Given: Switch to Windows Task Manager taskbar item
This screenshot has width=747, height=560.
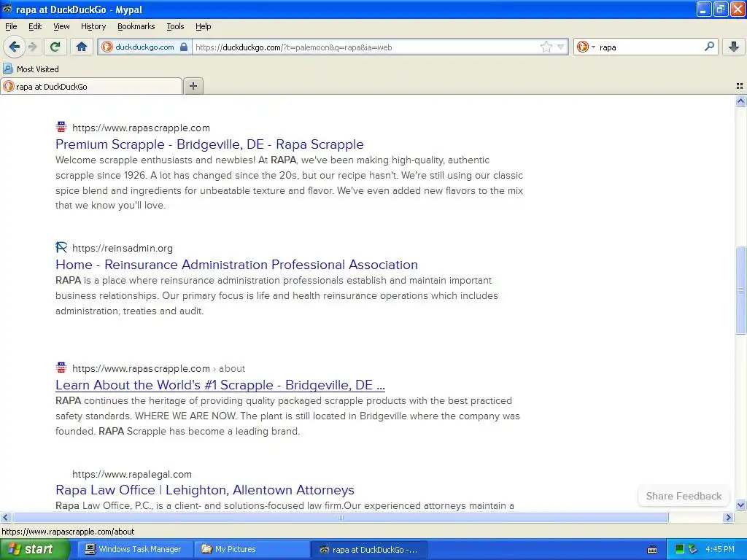Looking at the screenshot, I should [135, 549].
